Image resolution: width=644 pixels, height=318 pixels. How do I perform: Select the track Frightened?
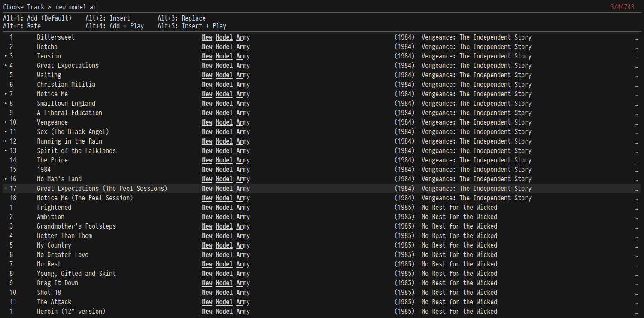pos(322,207)
